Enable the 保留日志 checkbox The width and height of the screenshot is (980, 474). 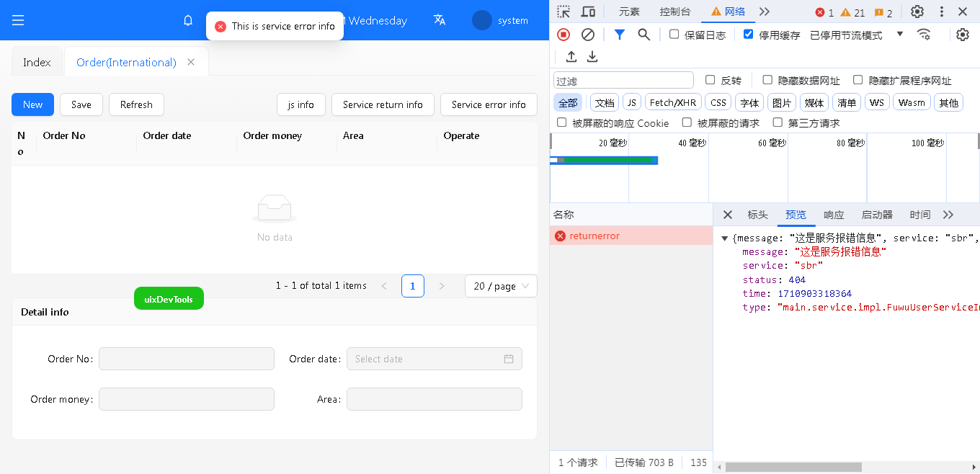tap(674, 34)
